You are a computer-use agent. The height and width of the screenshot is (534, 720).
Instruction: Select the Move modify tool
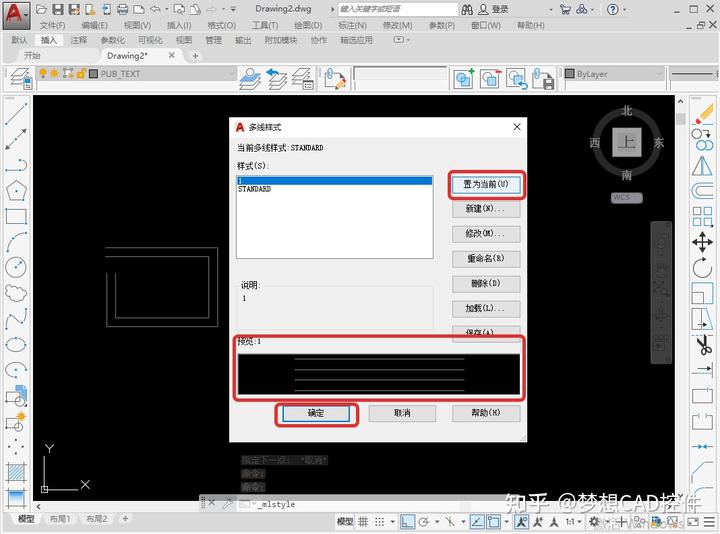coord(702,242)
